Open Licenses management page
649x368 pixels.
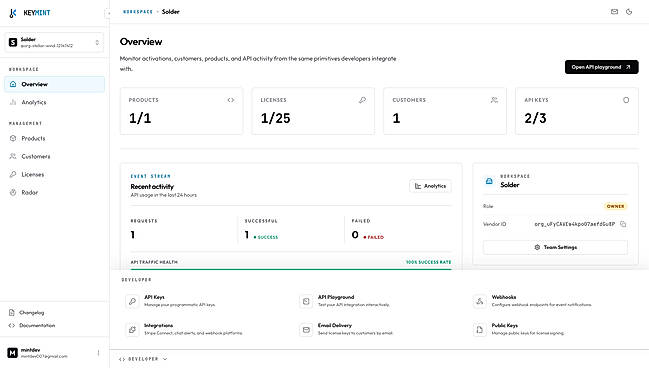[54, 174]
